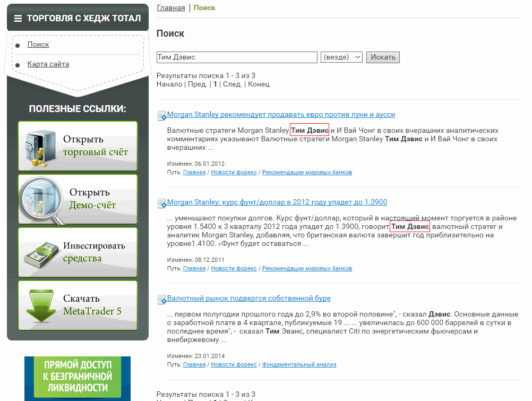The image size is (532, 401).
Task: Open the (везде) search scope dropdown
Action: [x=341, y=57]
